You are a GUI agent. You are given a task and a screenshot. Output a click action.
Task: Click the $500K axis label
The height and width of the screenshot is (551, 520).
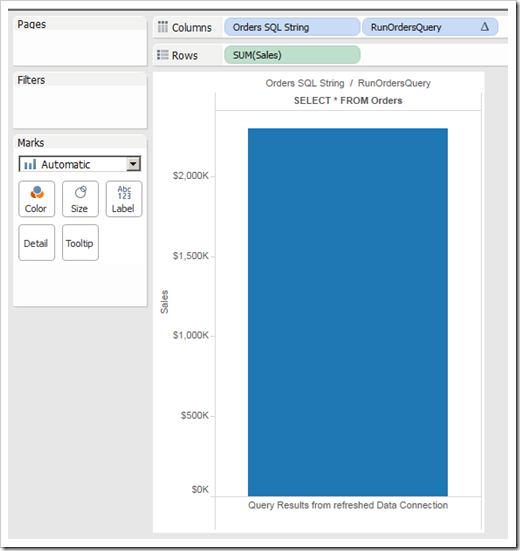[195, 416]
